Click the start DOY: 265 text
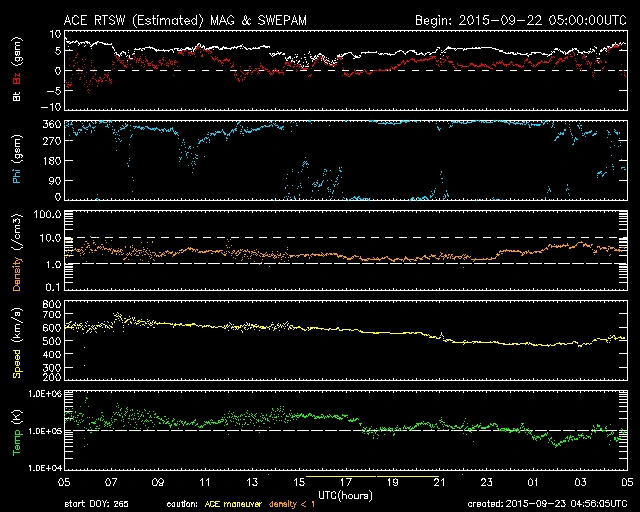Viewport: 640px width, 512px height. 95,504
